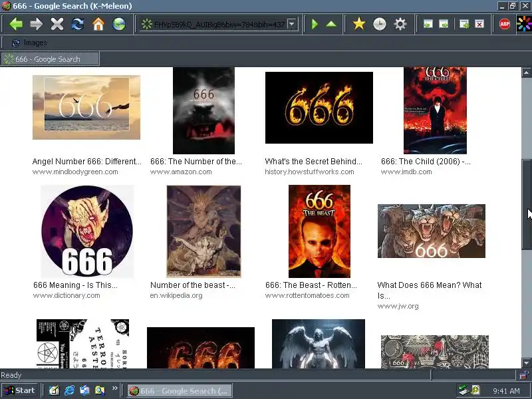Go forward with the gray right arrow

(x=37, y=24)
